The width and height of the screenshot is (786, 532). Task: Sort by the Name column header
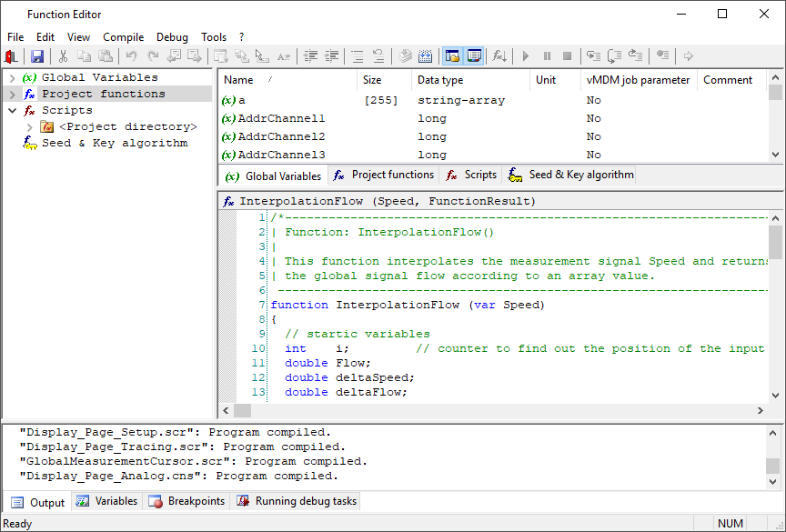(287, 80)
